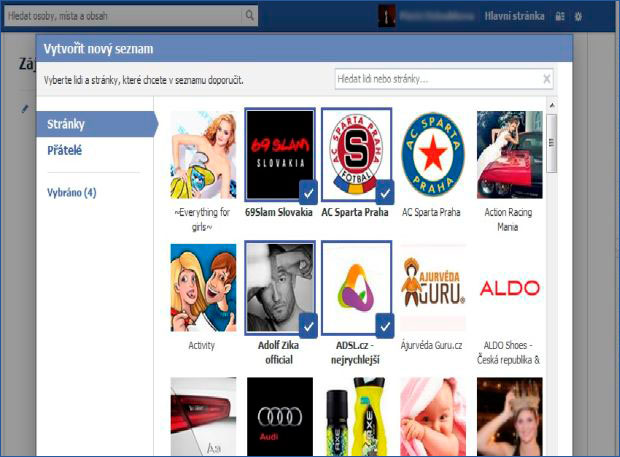Open the friends shortcut icon in top bar
Image resolution: width=620 pixels, height=457 pixels.
pyautogui.click(x=560, y=16)
